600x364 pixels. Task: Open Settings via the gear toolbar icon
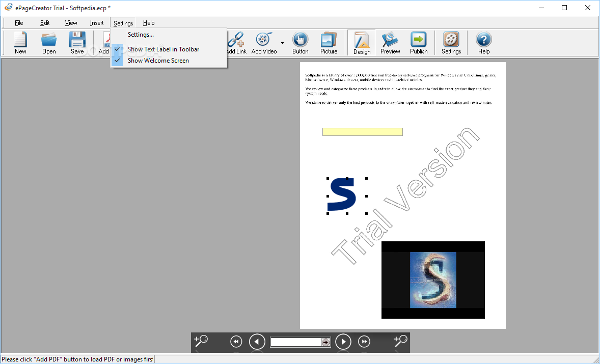[x=451, y=43]
